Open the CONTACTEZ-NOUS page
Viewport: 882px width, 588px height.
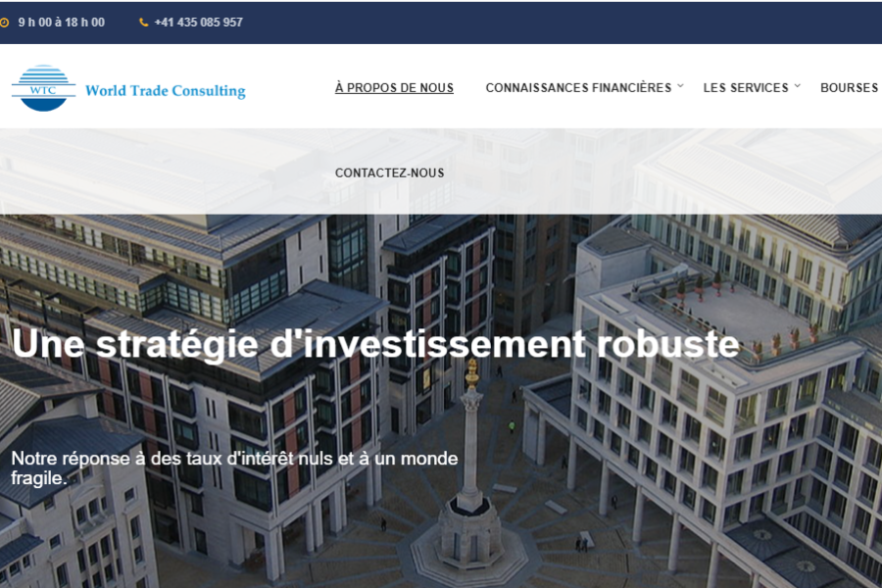tap(390, 172)
